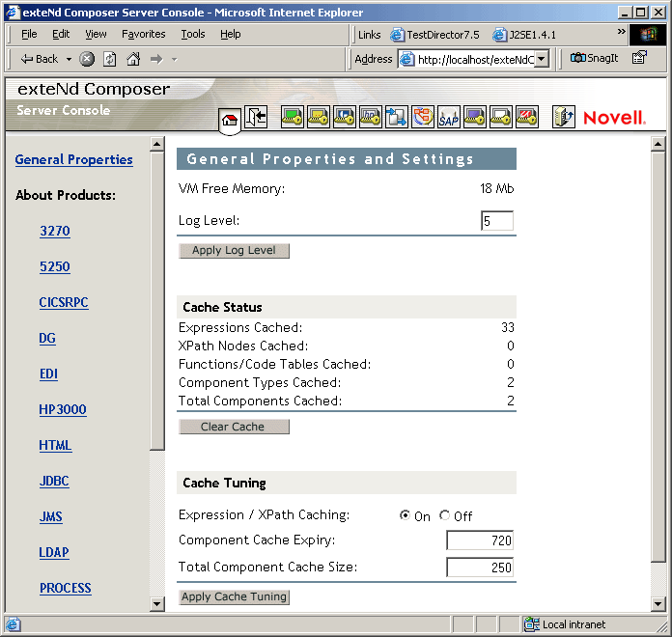Click the Log Level input field

[x=497, y=221]
